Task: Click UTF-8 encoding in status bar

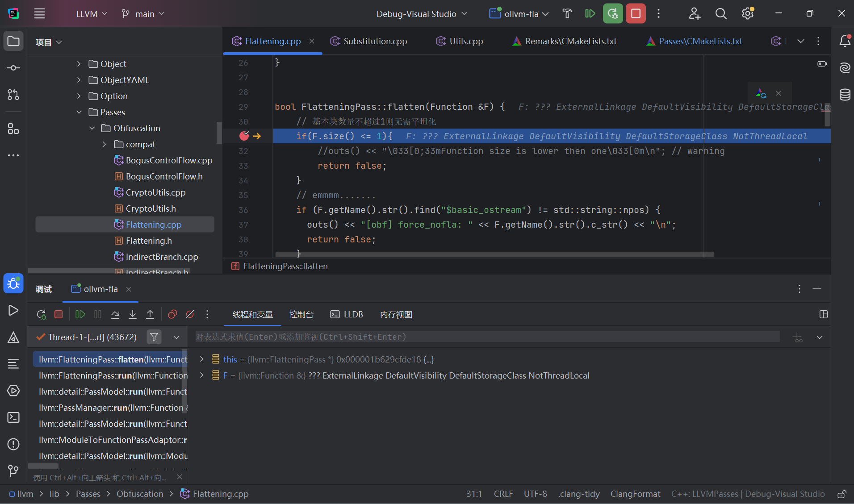Action: click(x=536, y=494)
